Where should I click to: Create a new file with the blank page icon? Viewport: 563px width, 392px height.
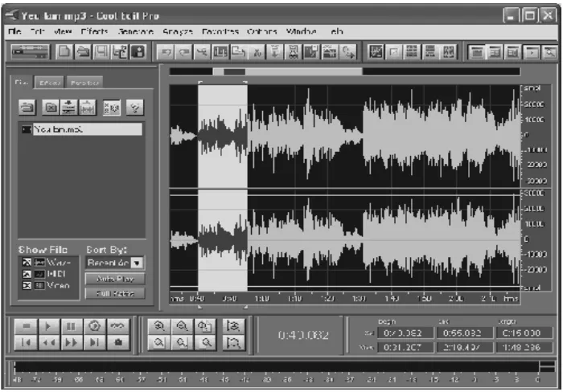point(64,52)
